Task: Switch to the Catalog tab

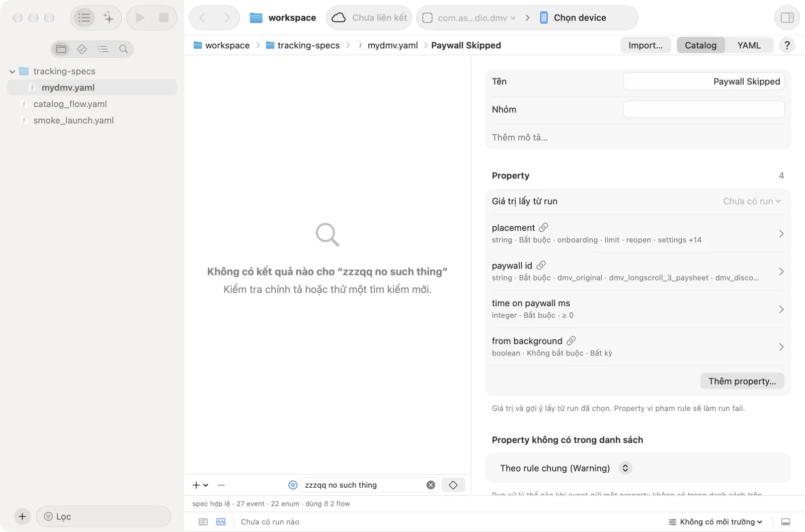Action: 700,45
